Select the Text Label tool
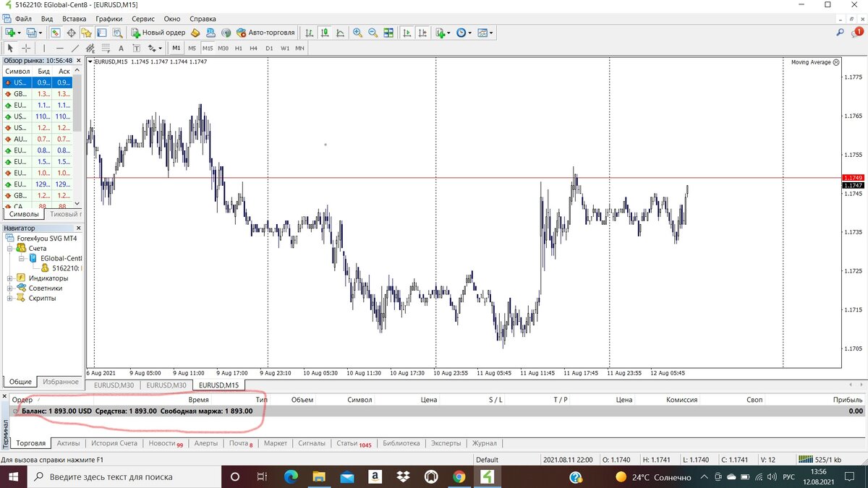Image resolution: width=868 pixels, height=488 pixels. pos(136,48)
